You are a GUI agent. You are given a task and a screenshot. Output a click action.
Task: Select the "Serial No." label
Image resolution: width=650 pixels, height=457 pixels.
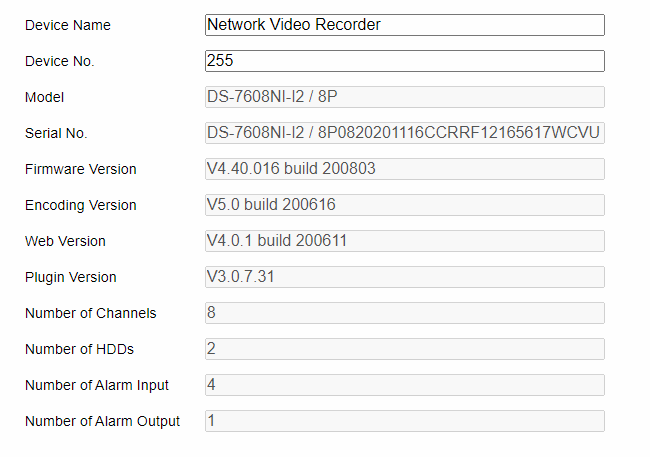[57, 133]
